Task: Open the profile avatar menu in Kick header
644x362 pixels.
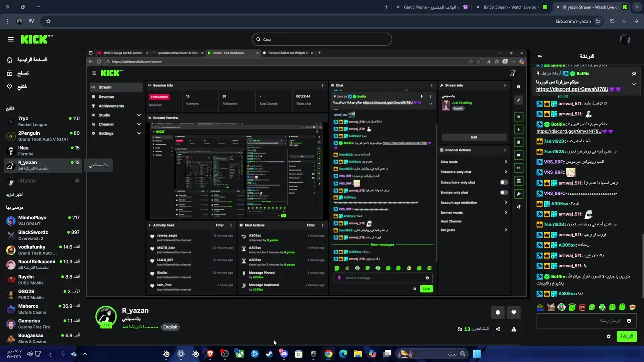Action: pos(625,39)
